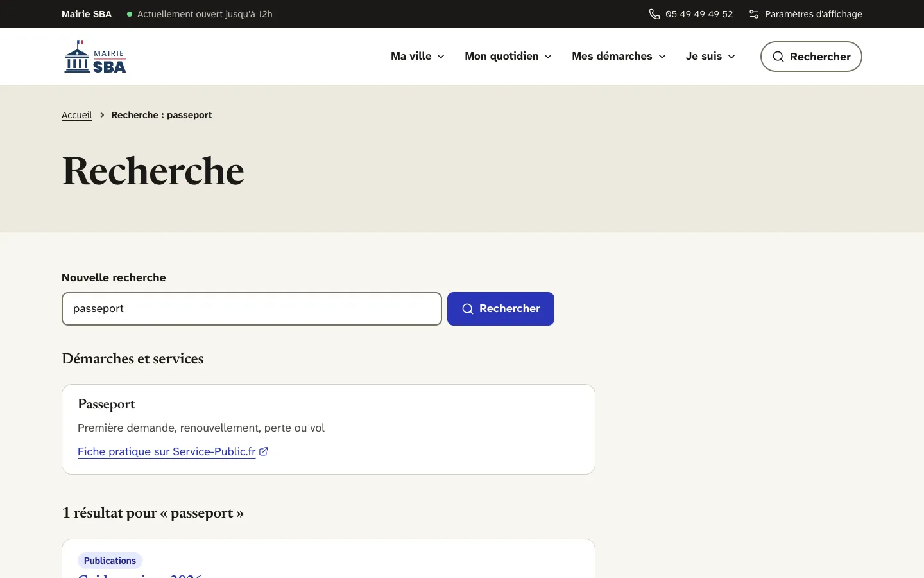Open the header Rechercher search button
The width and height of the screenshot is (924, 578).
point(811,57)
